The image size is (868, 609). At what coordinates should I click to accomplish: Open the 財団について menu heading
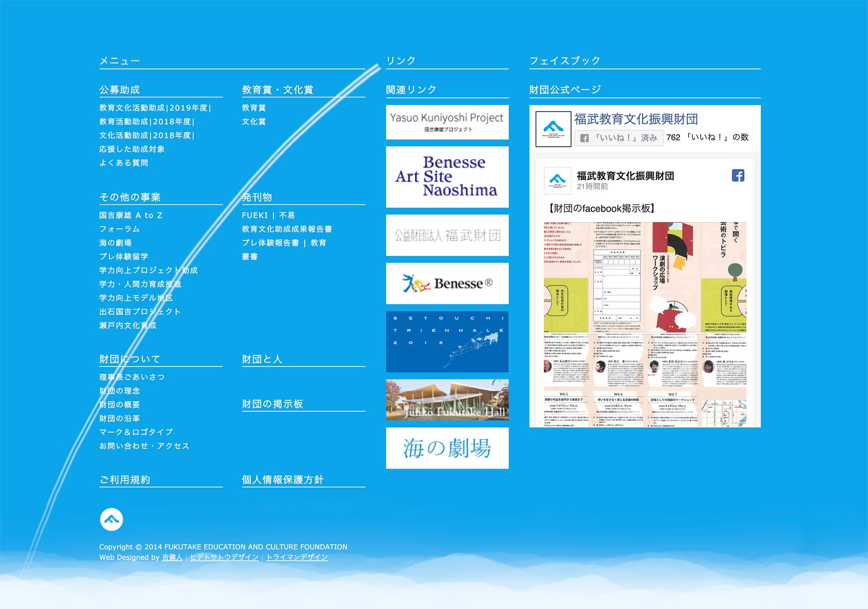click(x=130, y=359)
